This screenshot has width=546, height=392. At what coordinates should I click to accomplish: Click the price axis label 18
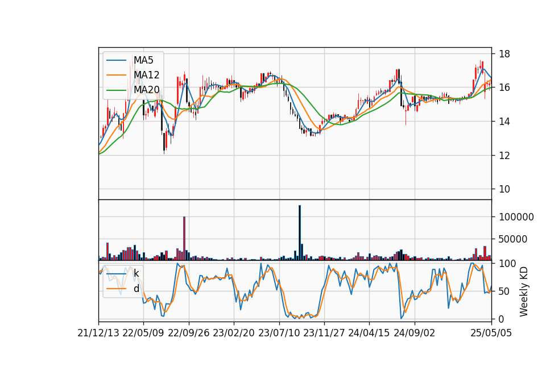coord(504,54)
